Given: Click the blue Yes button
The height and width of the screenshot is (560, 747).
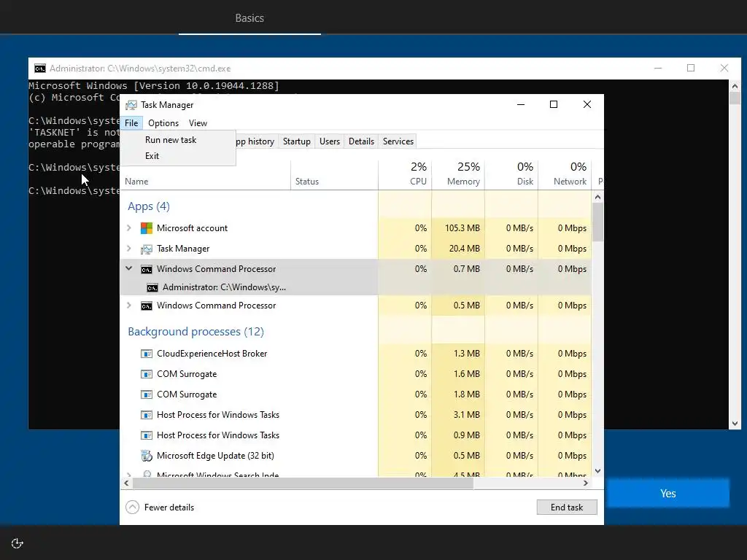Looking at the screenshot, I should [x=668, y=494].
